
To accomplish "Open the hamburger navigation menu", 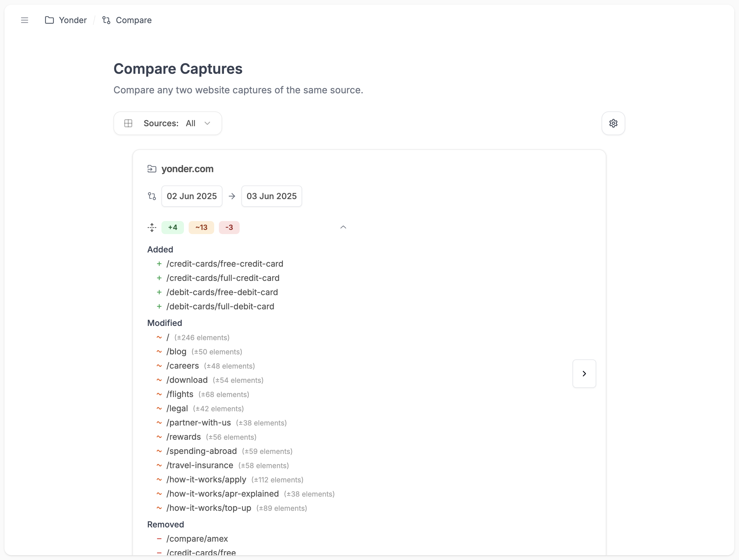I will coord(24,20).
